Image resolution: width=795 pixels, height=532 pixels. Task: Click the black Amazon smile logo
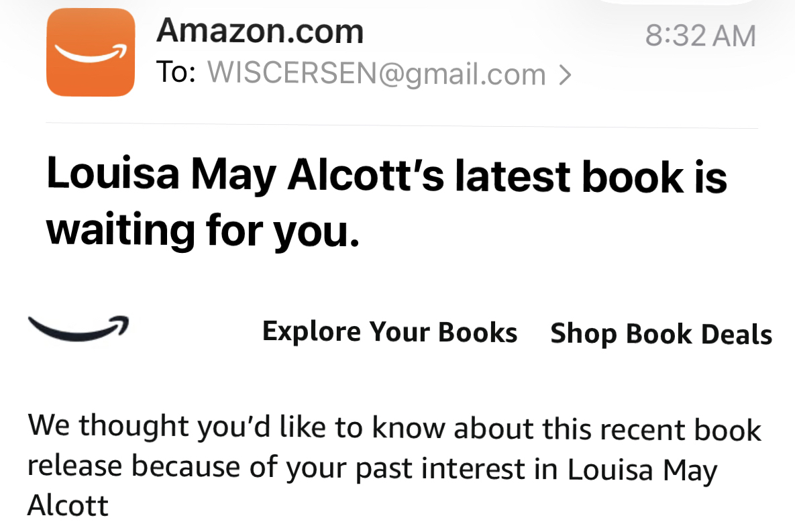point(78,328)
